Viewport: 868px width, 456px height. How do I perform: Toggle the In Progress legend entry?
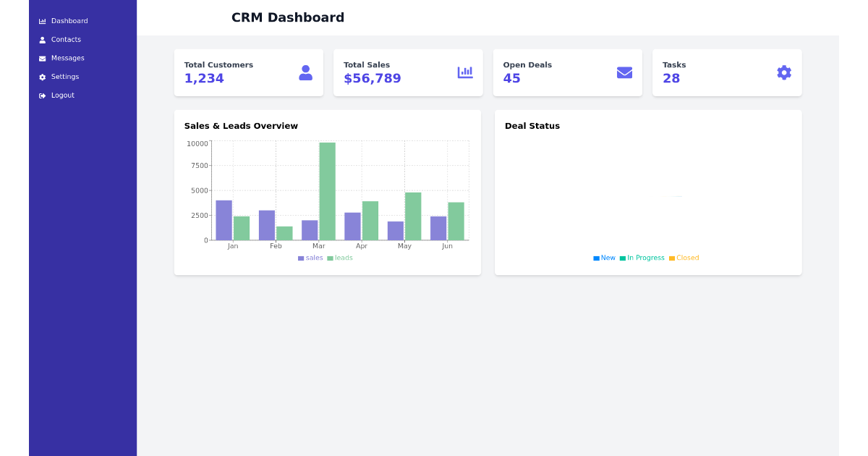tap(645, 258)
